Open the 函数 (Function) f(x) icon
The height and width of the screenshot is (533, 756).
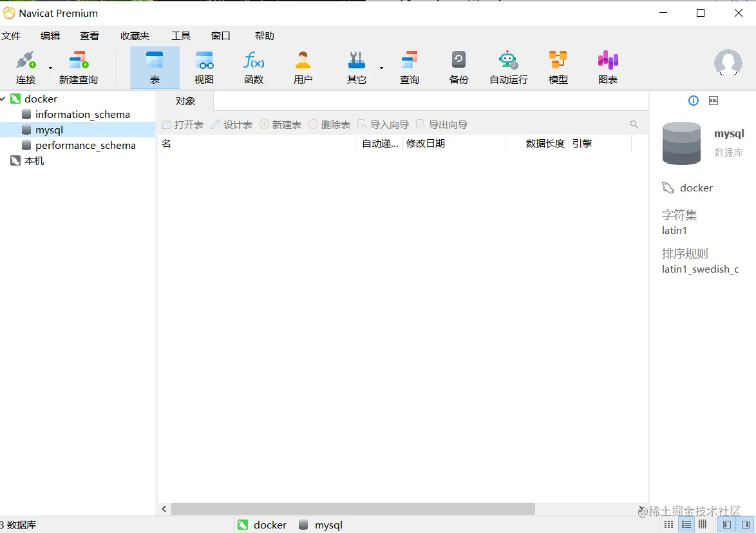(x=254, y=68)
